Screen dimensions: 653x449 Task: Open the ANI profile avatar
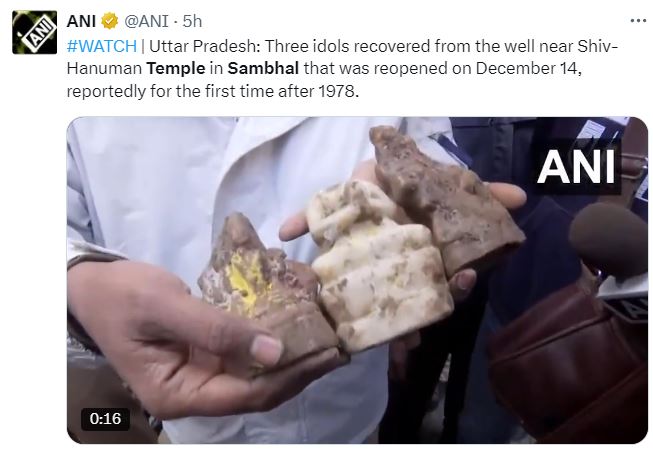(x=35, y=32)
